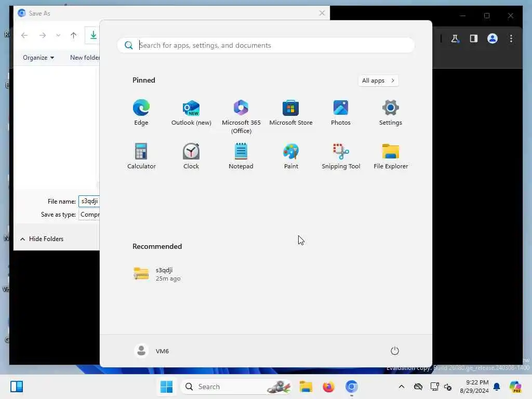Screen dimensions: 532x399
Task: Open Organize menu in Save As
Action: tap(38, 58)
